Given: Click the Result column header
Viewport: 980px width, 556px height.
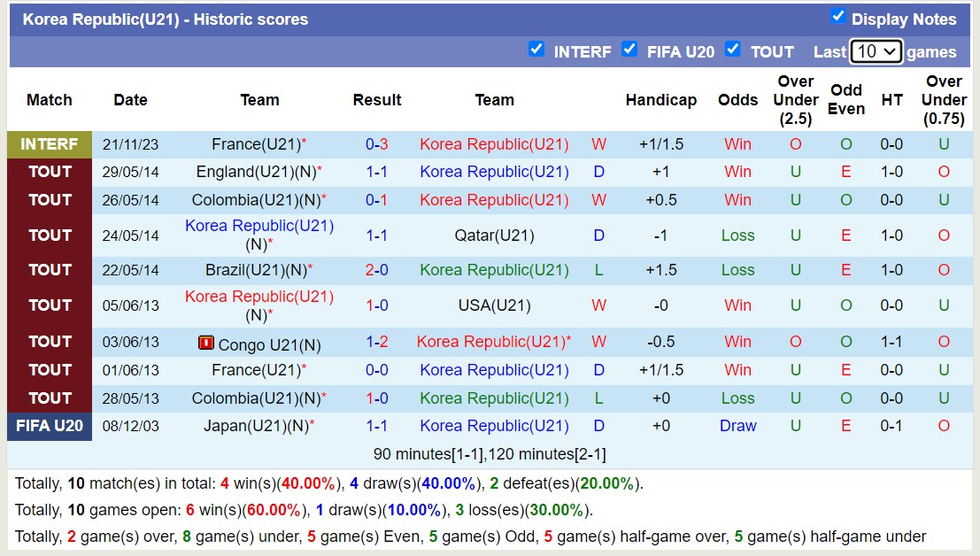Looking at the screenshot, I should (x=377, y=100).
